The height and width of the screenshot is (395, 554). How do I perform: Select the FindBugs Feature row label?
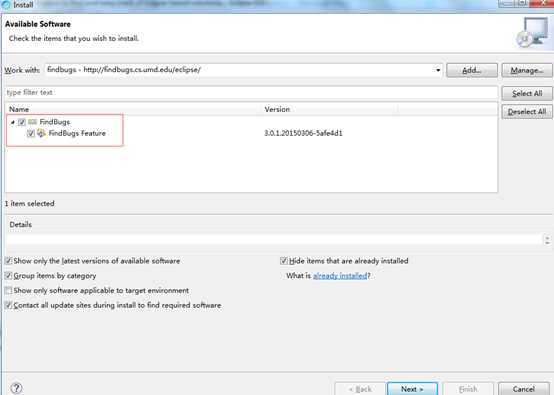pos(77,133)
